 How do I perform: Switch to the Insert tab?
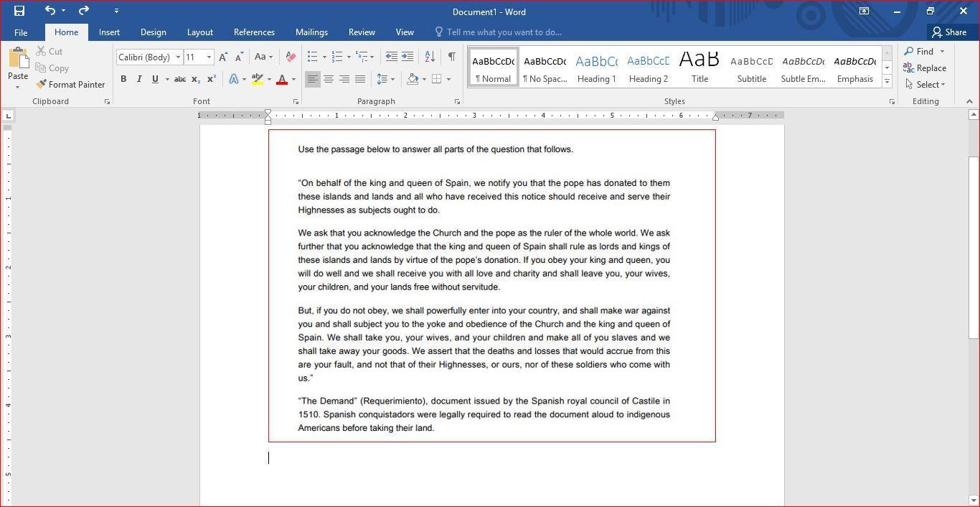pos(109,32)
